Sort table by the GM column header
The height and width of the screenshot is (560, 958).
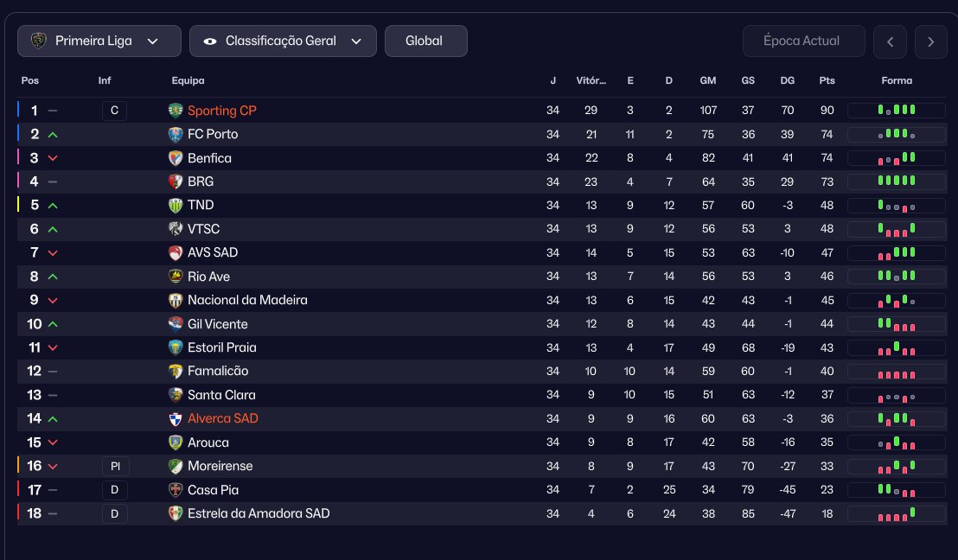pyautogui.click(x=708, y=80)
